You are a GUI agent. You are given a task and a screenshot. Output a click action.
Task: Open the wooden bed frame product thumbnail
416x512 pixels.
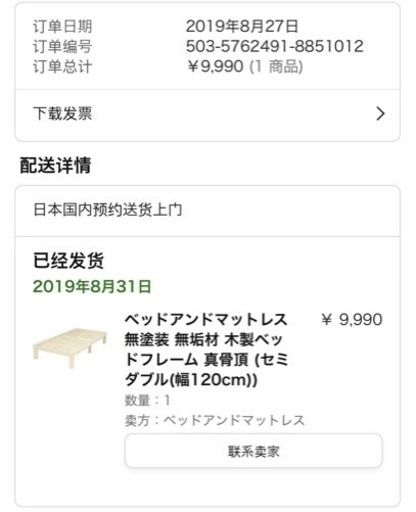(70, 348)
